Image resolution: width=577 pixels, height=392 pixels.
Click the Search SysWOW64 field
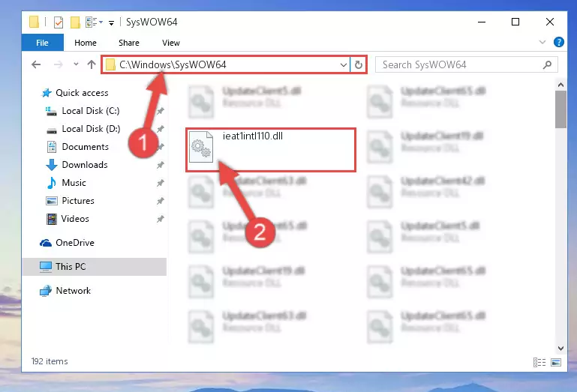click(466, 64)
